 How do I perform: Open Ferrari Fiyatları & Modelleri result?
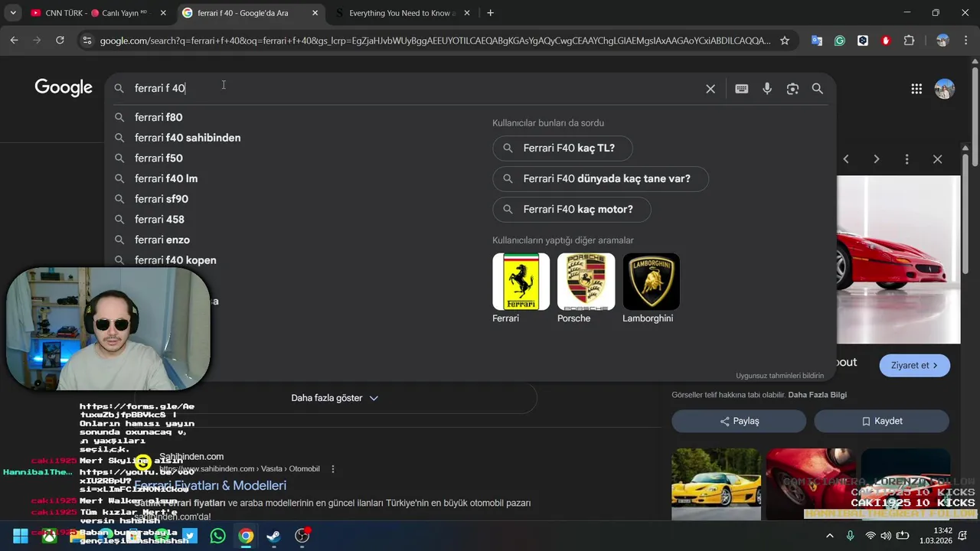pos(211,485)
